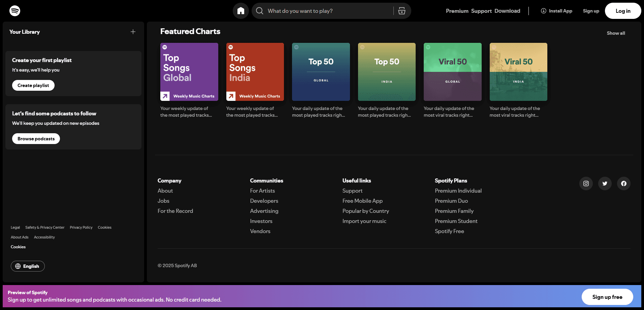This screenshot has width=644, height=310.
Task: Open the About Ads link
Action: click(x=20, y=237)
